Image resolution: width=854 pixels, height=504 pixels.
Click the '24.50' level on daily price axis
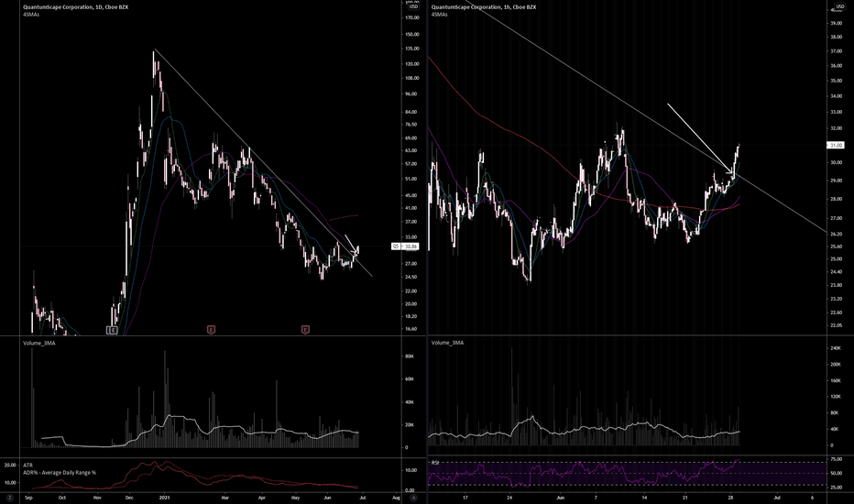tap(411, 277)
